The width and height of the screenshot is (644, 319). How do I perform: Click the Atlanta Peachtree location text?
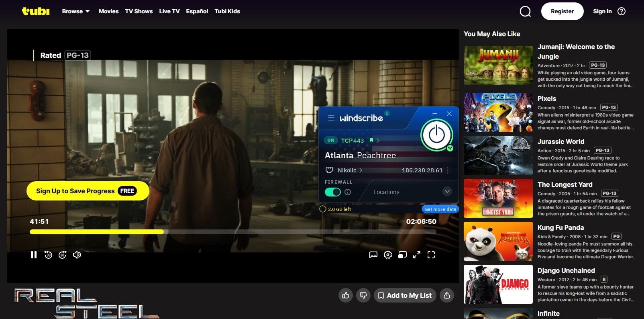(360, 155)
